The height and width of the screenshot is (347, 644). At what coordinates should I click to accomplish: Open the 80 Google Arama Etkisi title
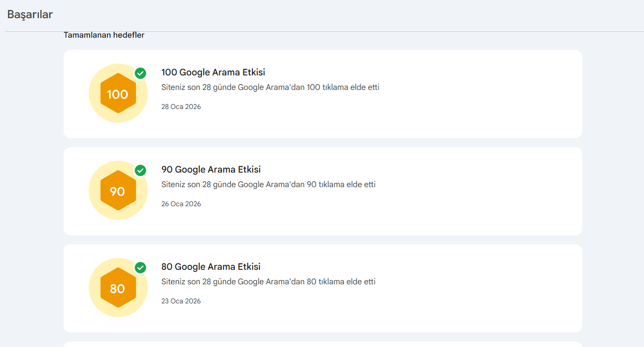pyautogui.click(x=211, y=267)
